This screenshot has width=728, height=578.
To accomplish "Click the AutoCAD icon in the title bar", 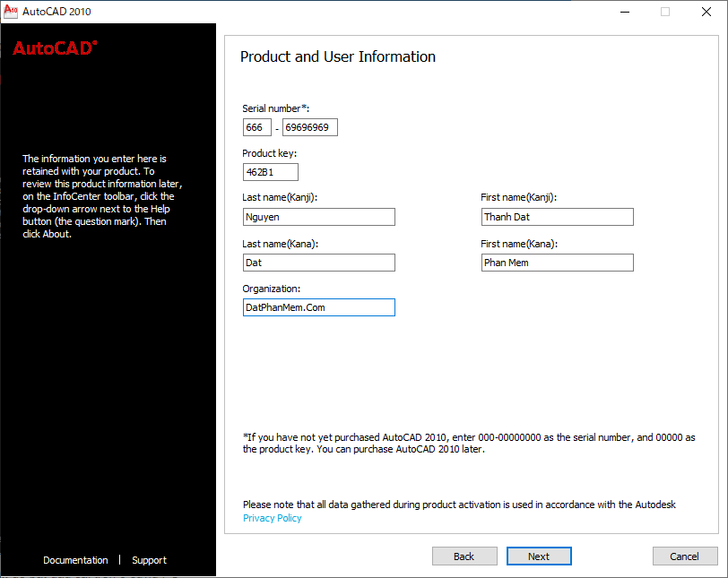I will pyautogui.click(x=11, y=12).
